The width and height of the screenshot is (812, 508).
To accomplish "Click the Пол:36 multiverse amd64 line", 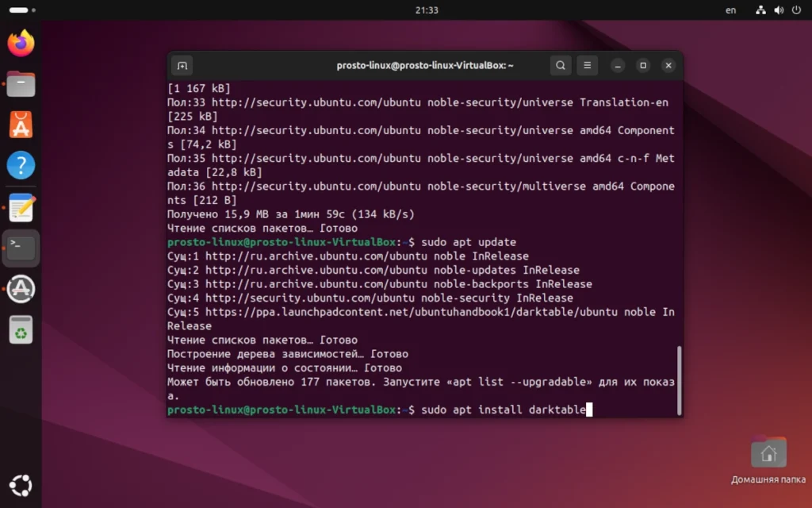I will pos(420,194).
